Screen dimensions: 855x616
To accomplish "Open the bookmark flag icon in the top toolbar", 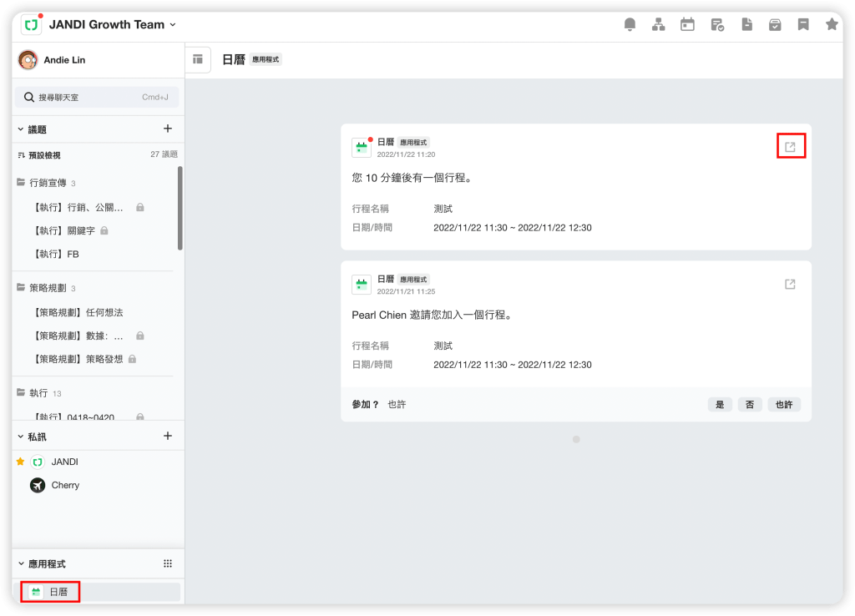I will tap(803, 24).
